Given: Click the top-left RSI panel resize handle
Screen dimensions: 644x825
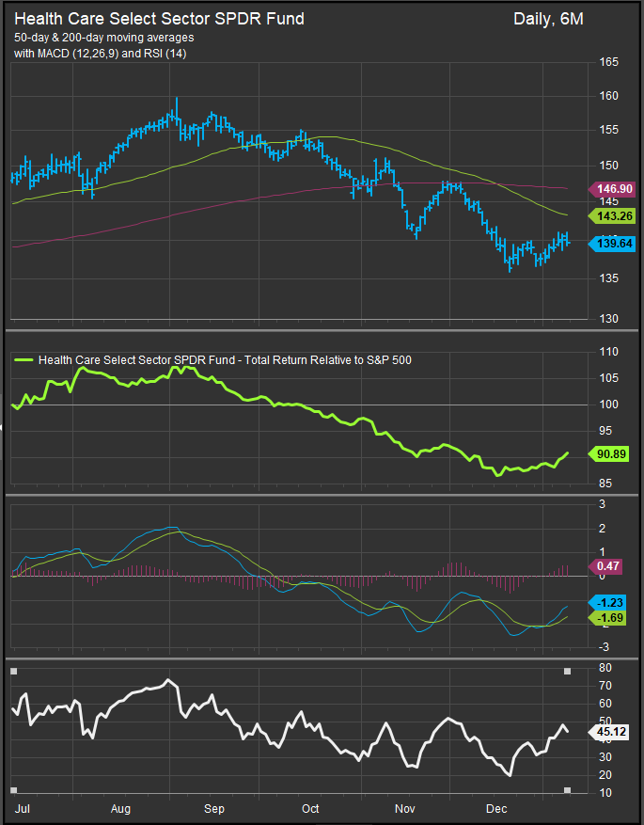Looking at the screenshot, I should pos(14,672).
